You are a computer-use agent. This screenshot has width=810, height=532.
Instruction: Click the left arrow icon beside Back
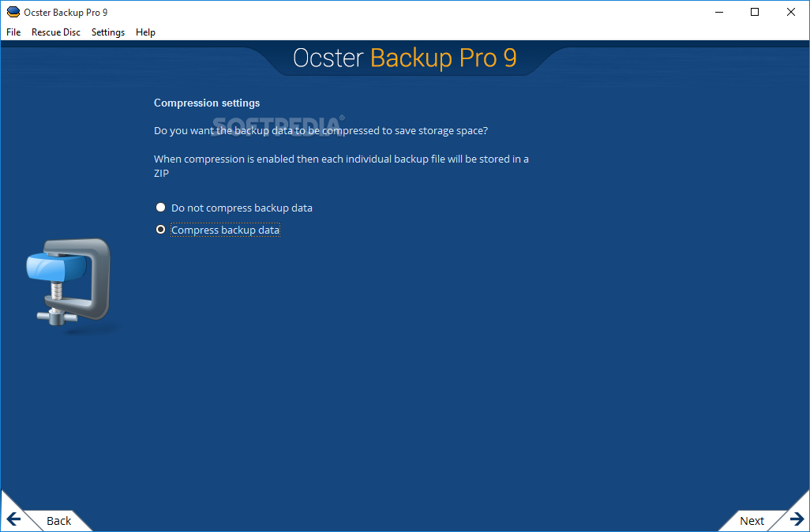tap(14, 519)
